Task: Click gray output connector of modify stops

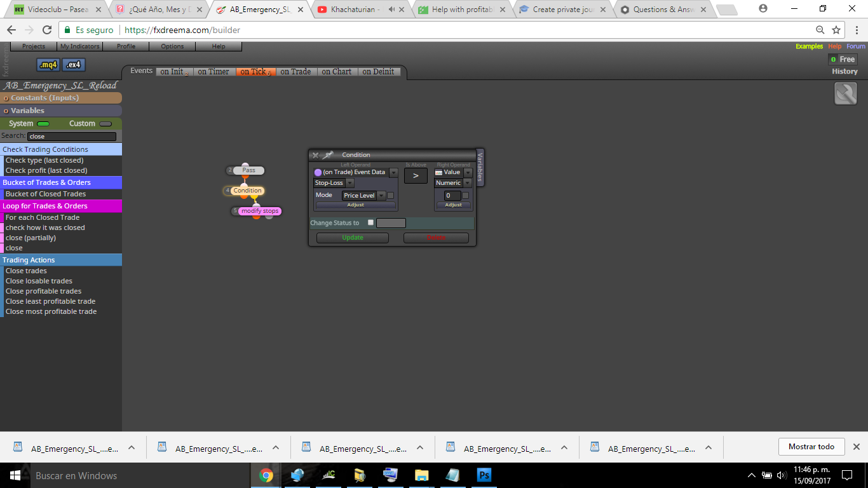Action: [269, 216]
